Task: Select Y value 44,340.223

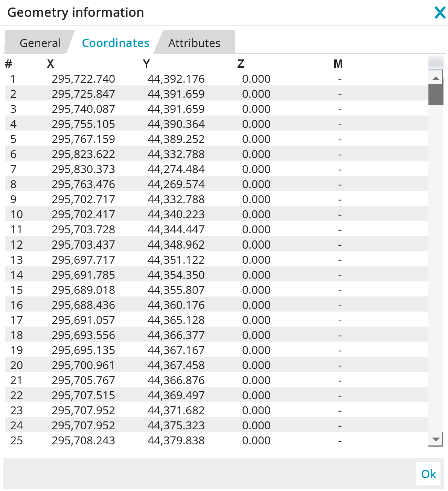Action: pyautogui.click(x=176, y=214)
